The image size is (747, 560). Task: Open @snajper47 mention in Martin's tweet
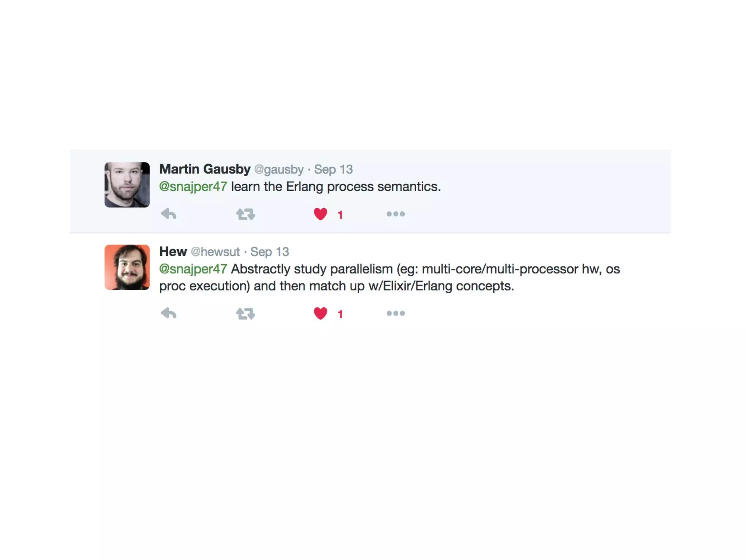[193, 187]
